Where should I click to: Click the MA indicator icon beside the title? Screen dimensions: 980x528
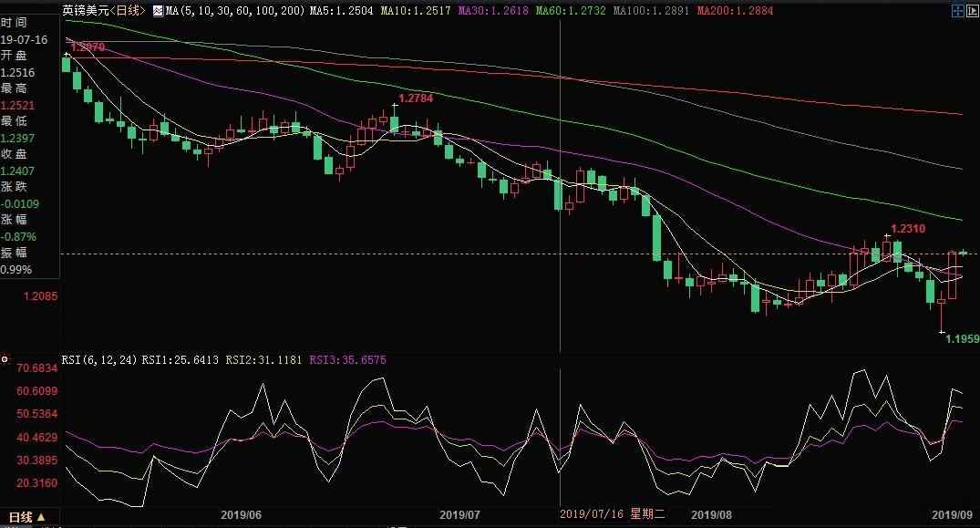pyautogui.click(x=157, y=10)
